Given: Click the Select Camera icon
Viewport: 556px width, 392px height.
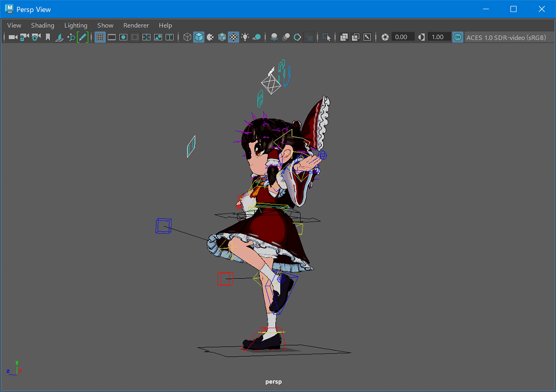Looking at the screenshot, I should click(13, 37).
